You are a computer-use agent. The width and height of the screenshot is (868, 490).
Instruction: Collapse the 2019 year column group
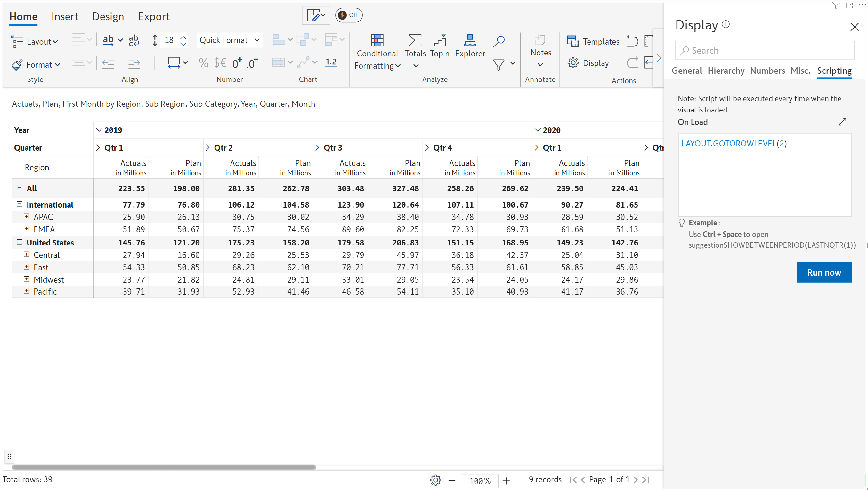[99, 130]
